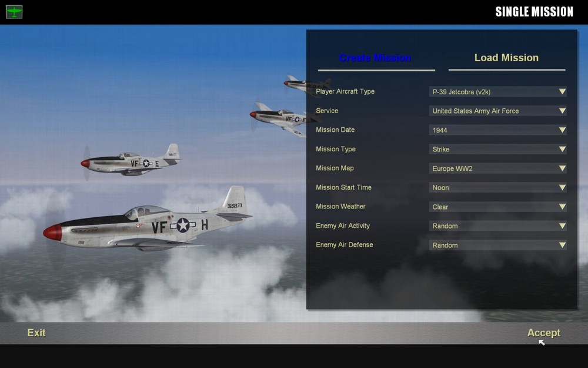Click the Noon start time value
Screen dimensions: 588x368
click(440, 188)
